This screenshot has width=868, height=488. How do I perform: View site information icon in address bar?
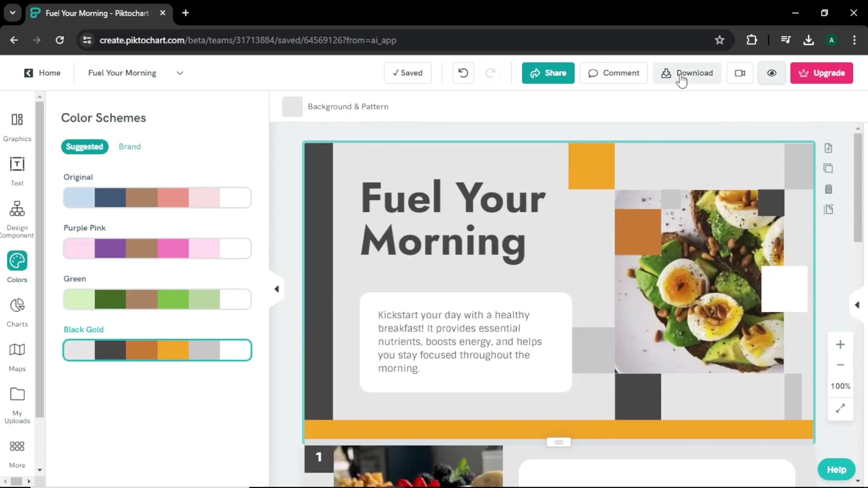pyautogui.click(x=87, y=40)
